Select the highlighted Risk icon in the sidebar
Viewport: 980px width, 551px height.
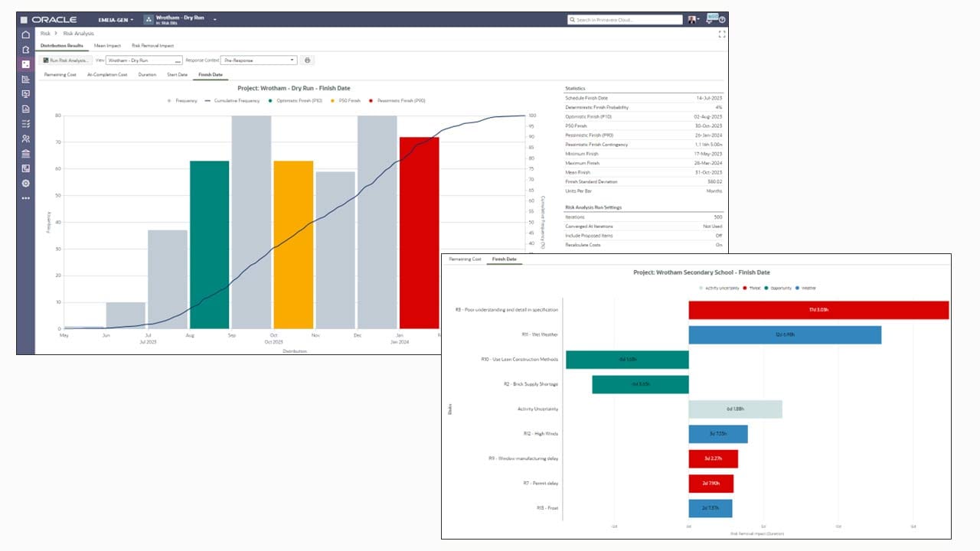pyautogui.click(x=25, y=64)
